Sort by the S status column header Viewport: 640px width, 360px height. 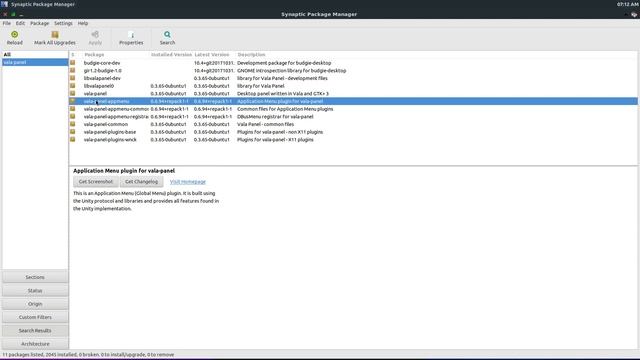click(73, 55)
